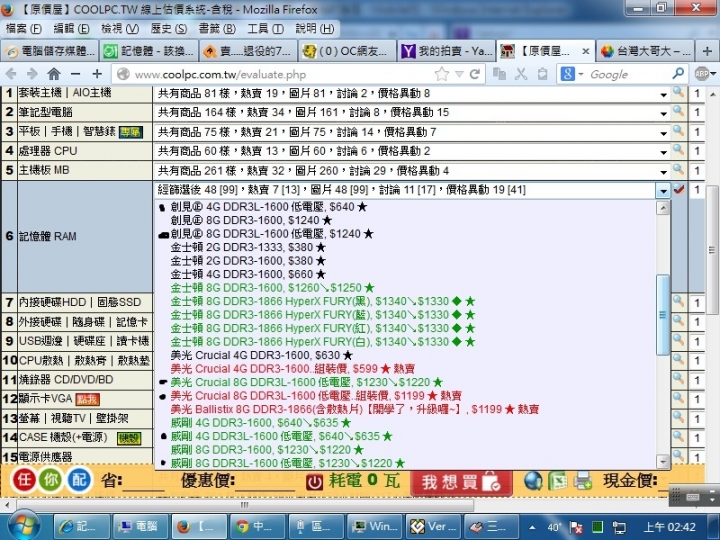Click 專屬 badge in 平板 row

coord(130,132)
